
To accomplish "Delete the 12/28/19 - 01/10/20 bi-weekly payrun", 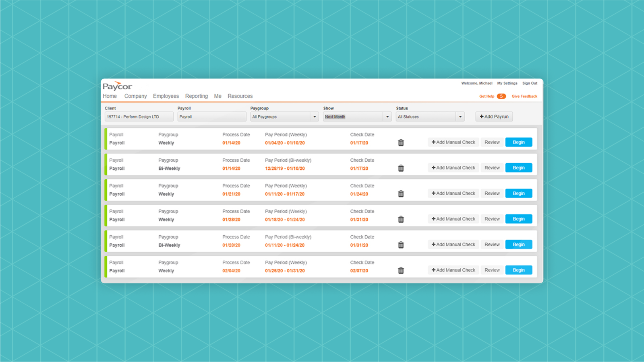I will [401, 168].
